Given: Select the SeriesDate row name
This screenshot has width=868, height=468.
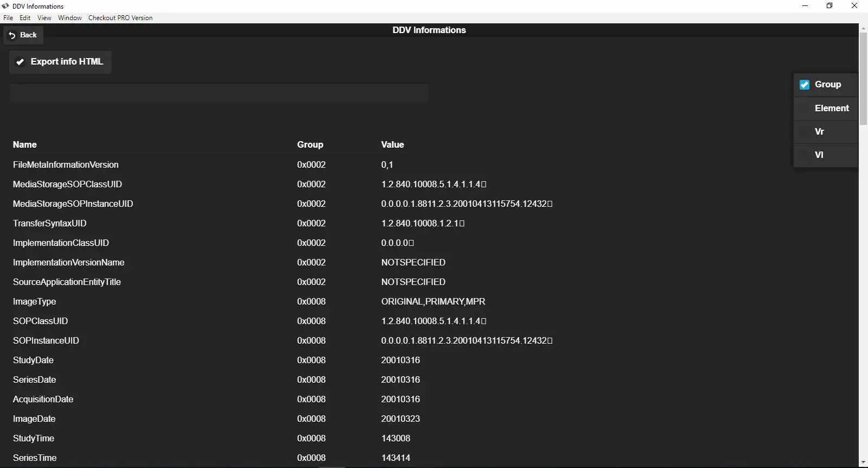Looking at the screenshot, I should [x=35, y=380].
